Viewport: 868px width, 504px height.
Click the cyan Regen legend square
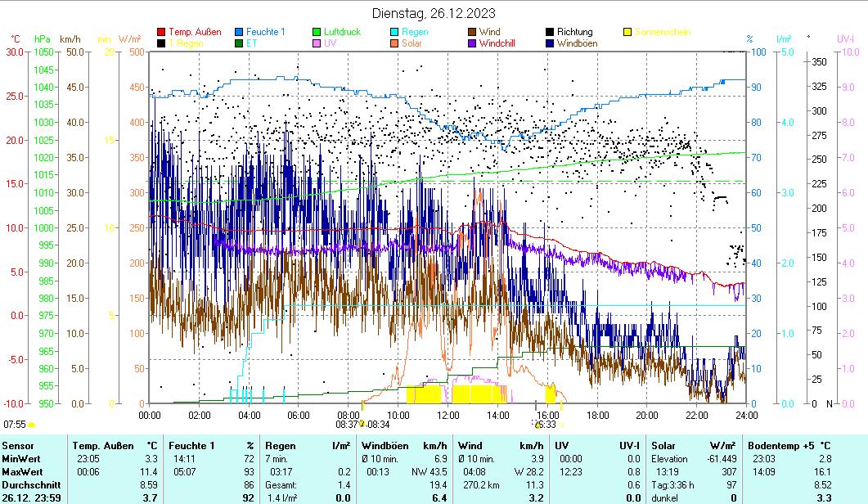(394, 32)
